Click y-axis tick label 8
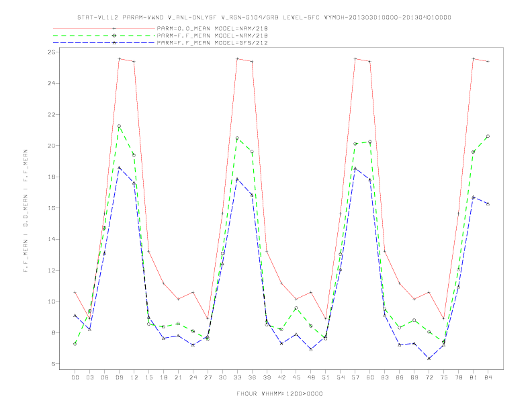532x411 pixels. tap(54, 332)
